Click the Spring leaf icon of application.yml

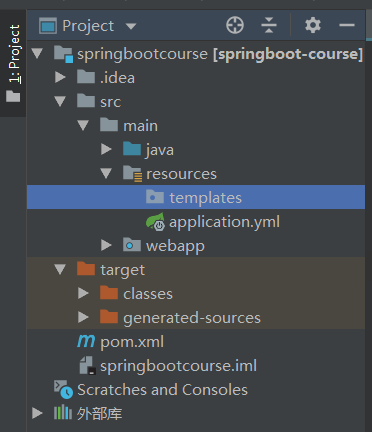(x=155, y=222)
